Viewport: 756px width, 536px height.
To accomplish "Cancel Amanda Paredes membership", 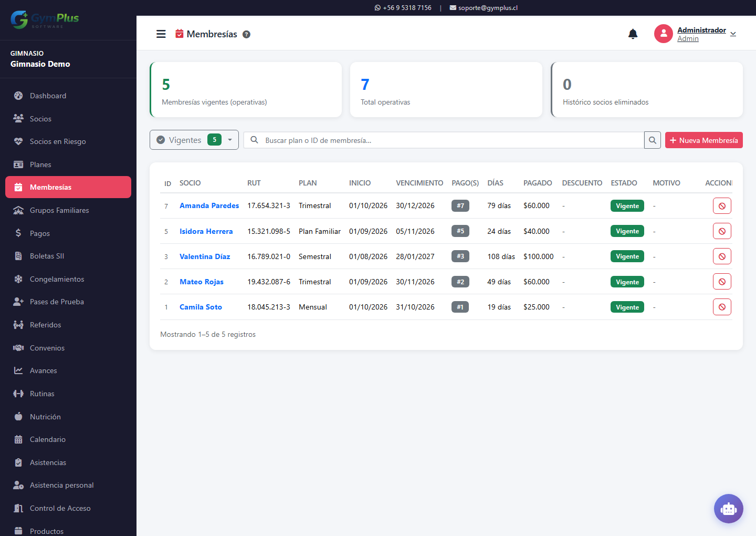I will [x=722, y=206].
